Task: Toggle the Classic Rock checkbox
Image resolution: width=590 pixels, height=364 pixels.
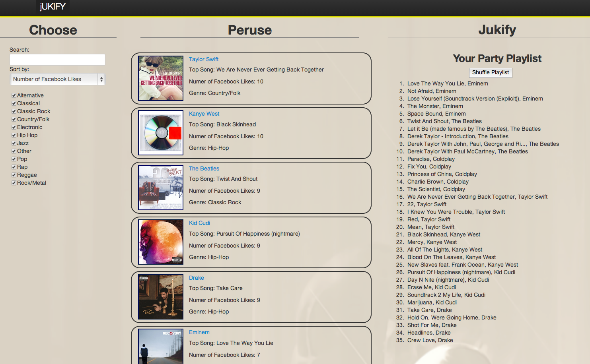Action: 14,111
